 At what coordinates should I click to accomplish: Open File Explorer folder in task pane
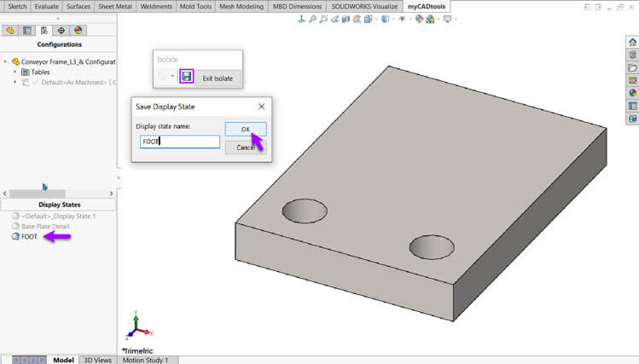[x=632, y=67]
